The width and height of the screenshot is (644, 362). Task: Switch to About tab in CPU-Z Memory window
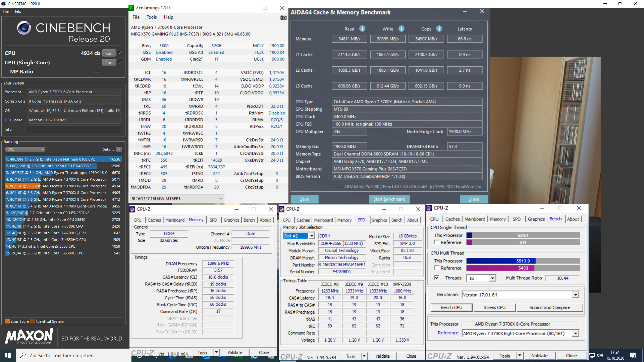(265, 220)
